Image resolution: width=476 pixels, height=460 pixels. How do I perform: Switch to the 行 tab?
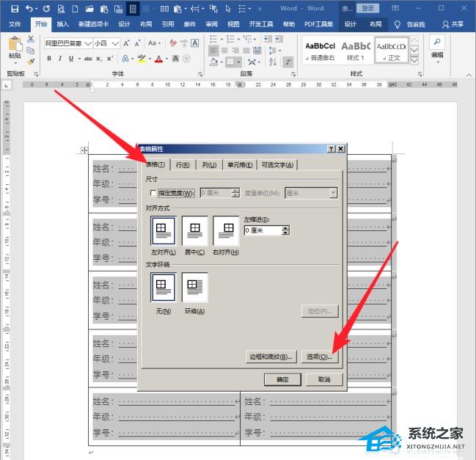[183, 165]
